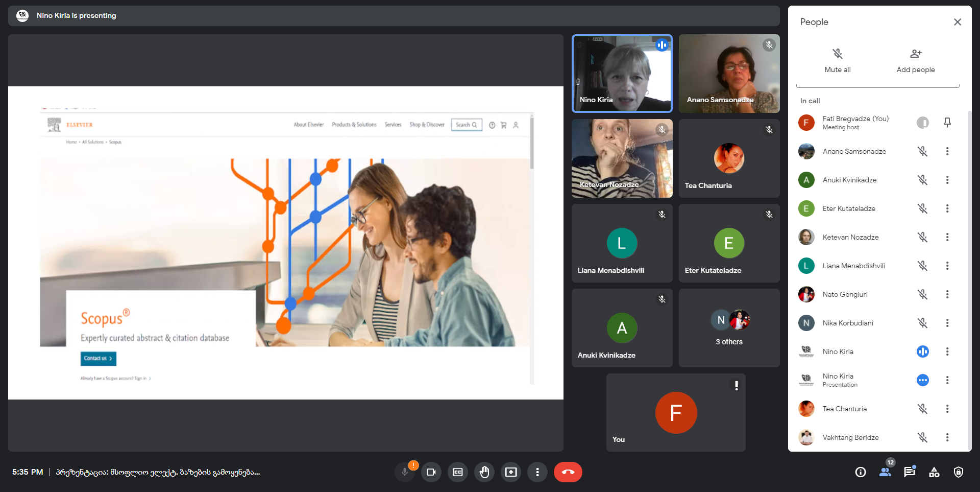The width and height of the screenshot is (980, 492).
Task: Open meeting details info icon
Action: 861,472
